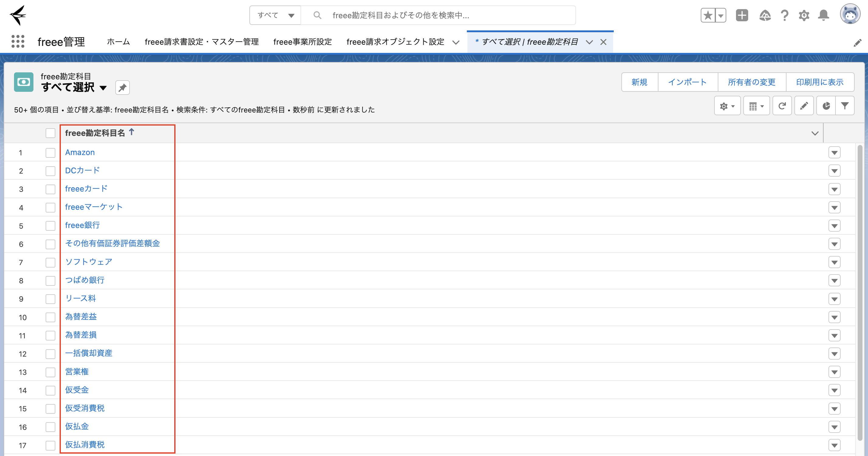Refresh the list view

click(782, 106)
